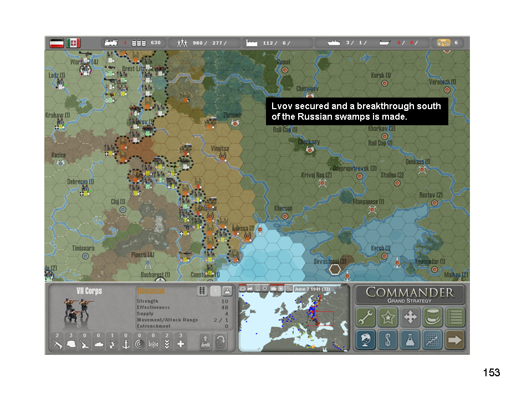Click the globe map button

point(365,340)
